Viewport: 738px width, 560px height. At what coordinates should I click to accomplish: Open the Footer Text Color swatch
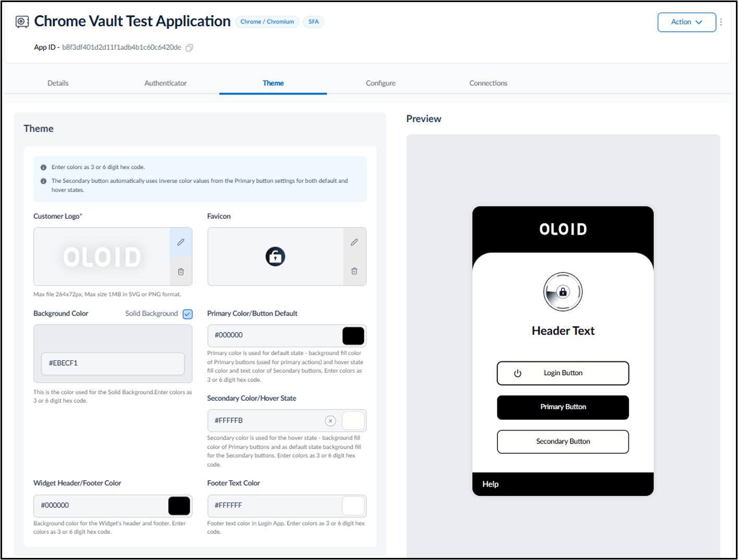(353, 506)
